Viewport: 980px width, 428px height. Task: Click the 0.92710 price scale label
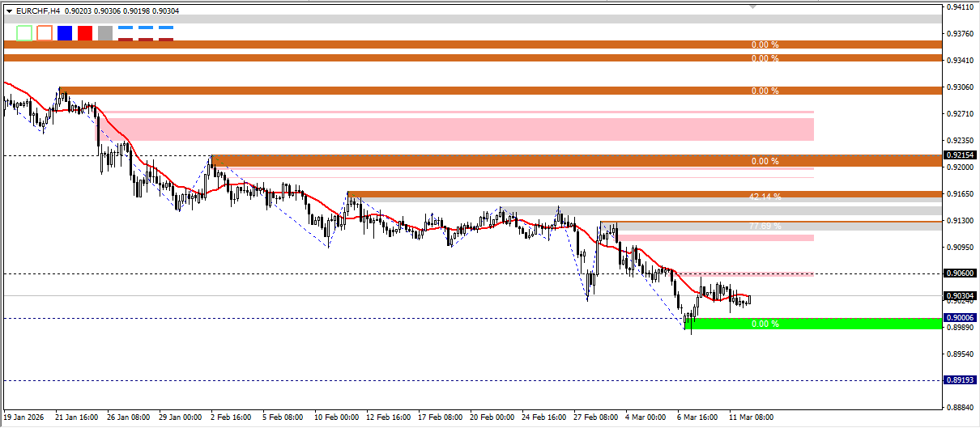point(961,114)
